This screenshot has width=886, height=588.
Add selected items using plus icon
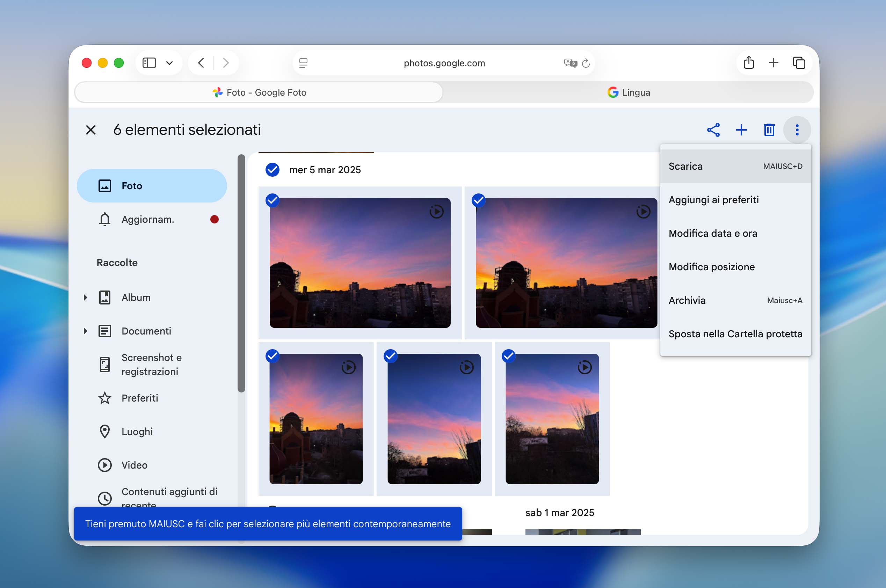coord(741,130)
